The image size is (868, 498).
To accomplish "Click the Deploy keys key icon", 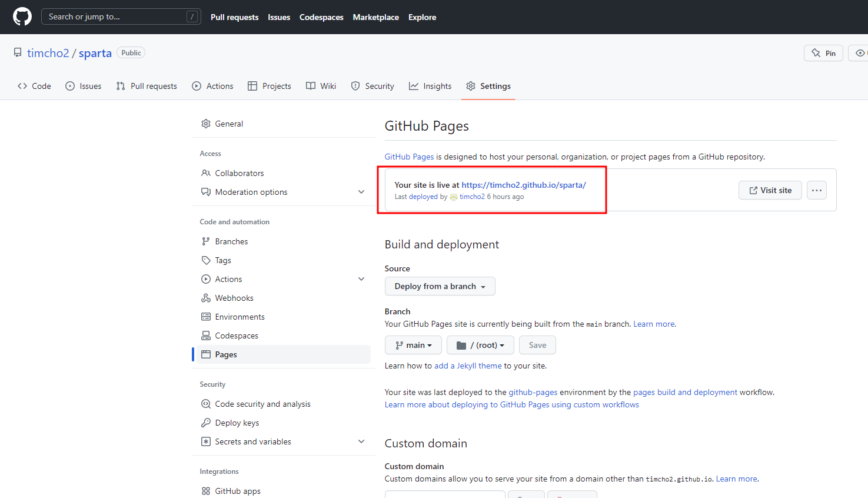I will (206, 423).
